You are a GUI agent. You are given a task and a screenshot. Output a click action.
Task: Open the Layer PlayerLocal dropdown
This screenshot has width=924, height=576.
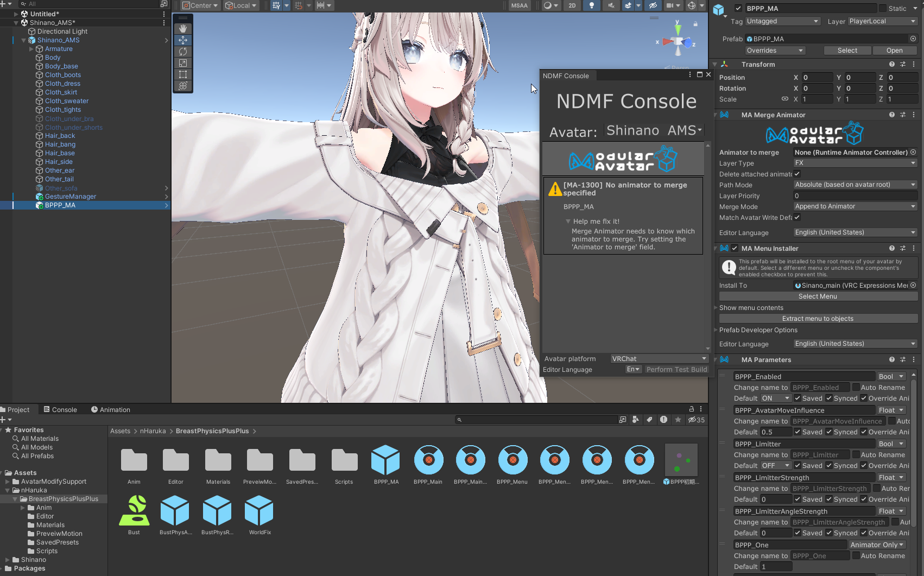882,21
